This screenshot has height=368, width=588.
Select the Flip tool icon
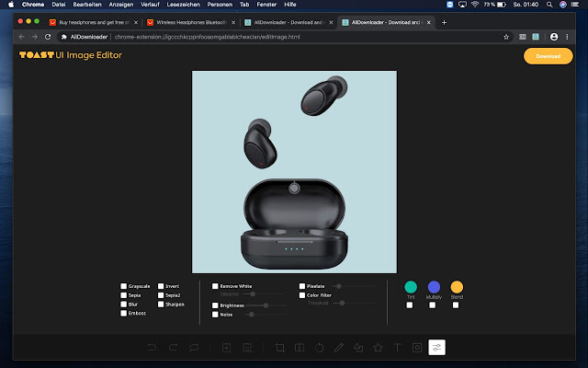300,348
